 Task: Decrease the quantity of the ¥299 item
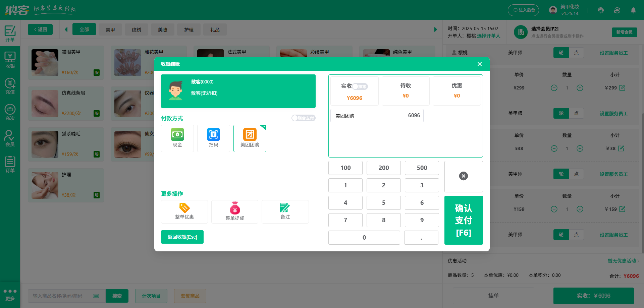tap(554, 88)
